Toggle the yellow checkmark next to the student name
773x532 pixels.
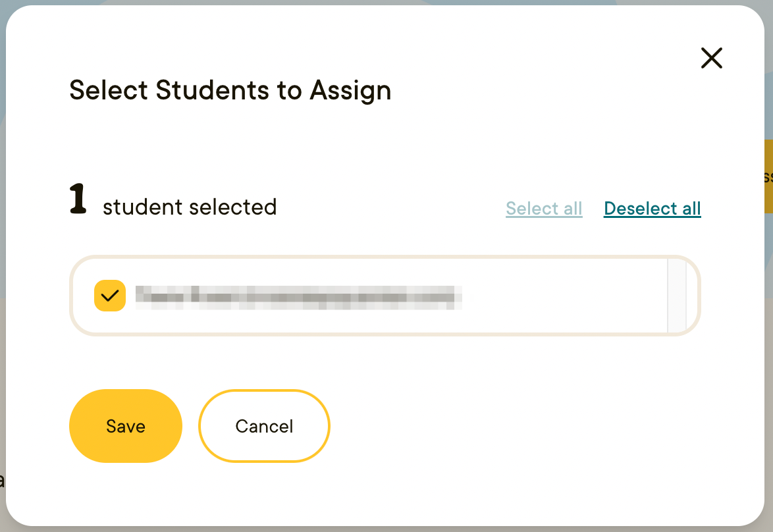(110, 296)
